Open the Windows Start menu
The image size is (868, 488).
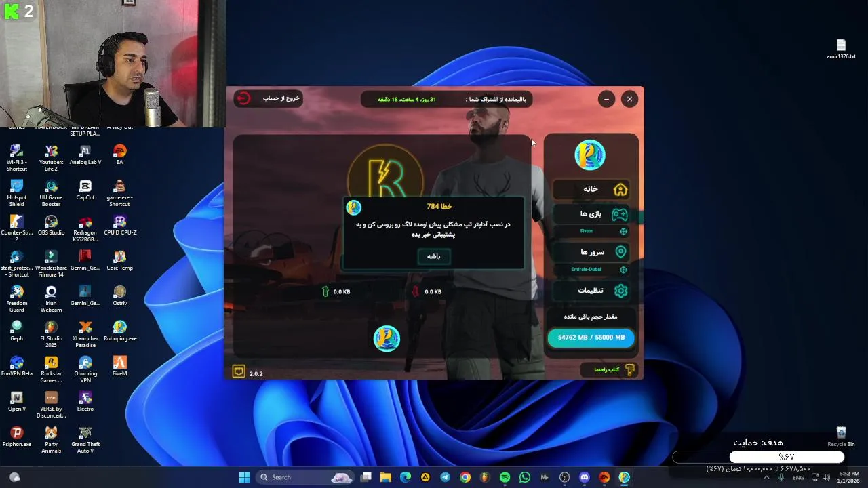tap(244, 477)
